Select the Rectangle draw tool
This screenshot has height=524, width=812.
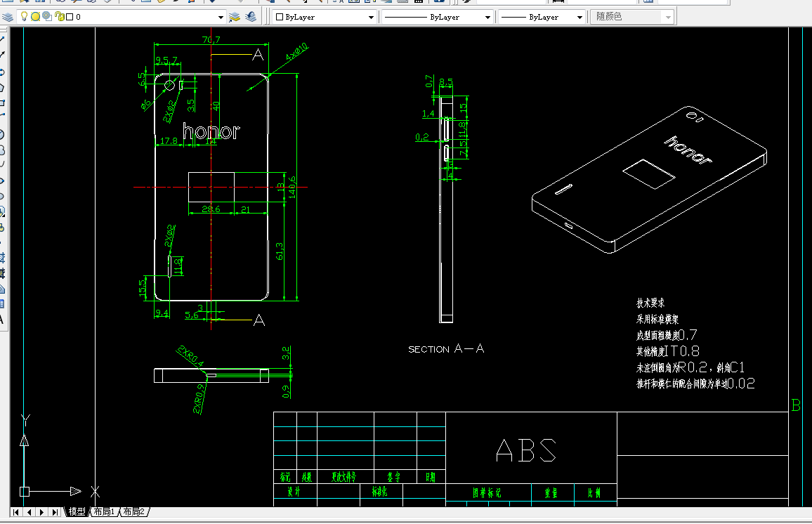coord(2,103)
